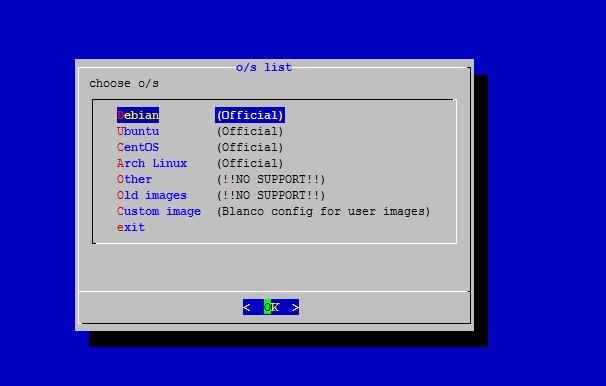The width and height of the screenshot is (606, 386).
Task: Click the (Official) text next to Ubuntu
Action: [x=250, y=131]
